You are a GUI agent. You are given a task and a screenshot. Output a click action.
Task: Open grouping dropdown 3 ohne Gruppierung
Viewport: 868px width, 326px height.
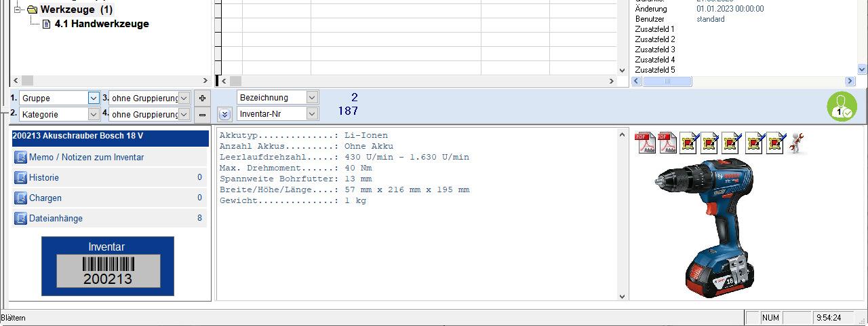click(x=184, y=98)
